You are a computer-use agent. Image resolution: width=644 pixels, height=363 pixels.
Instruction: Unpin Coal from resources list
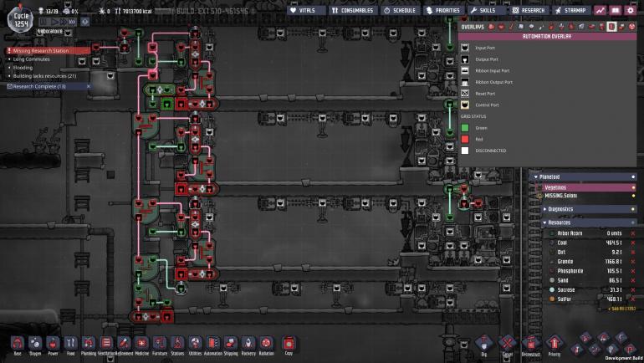633,243
